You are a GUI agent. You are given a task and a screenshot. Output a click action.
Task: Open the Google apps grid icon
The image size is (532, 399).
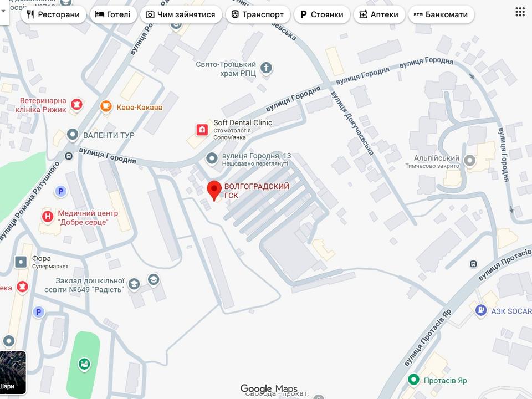pos(520,12)
